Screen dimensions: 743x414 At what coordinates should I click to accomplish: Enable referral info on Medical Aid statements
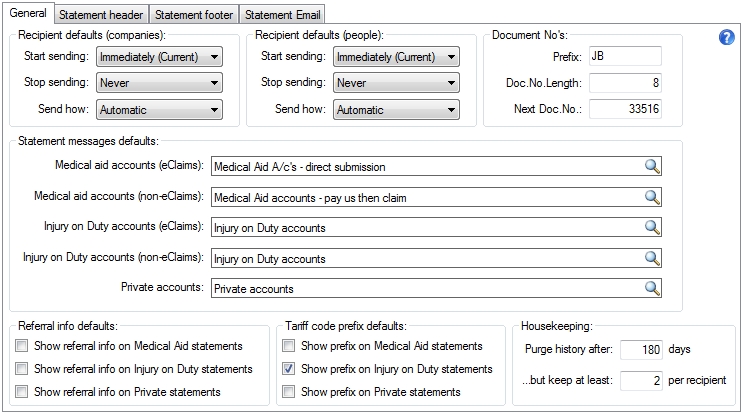coord(21,346)
